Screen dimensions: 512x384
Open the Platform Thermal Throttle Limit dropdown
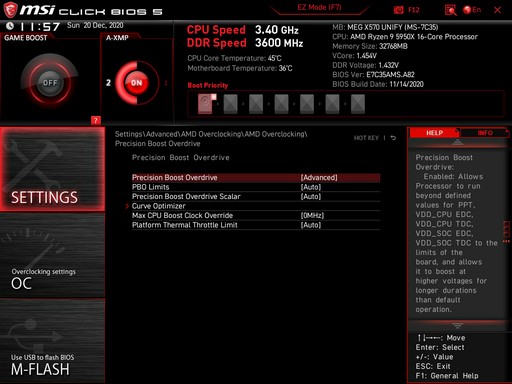coord(256,225)
